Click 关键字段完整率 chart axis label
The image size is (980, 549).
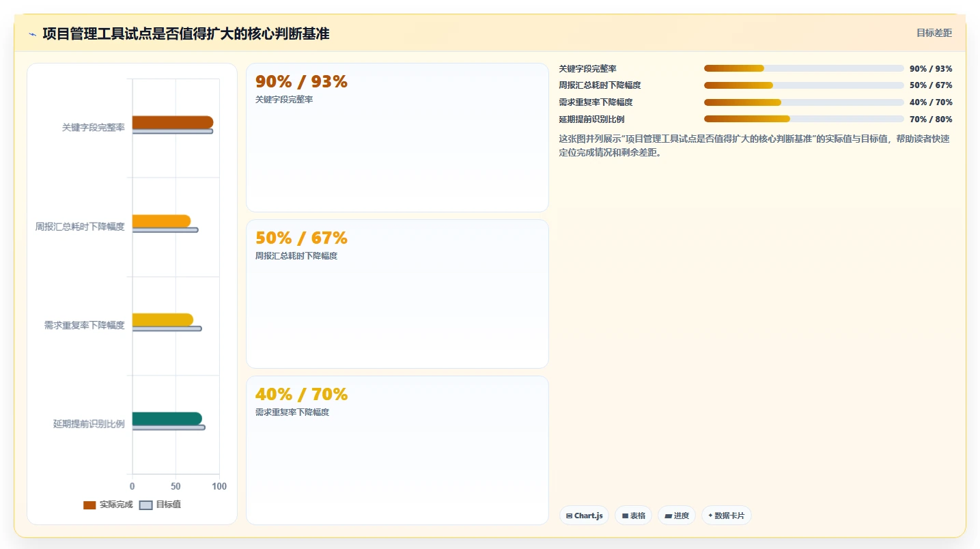click(94, 128)
